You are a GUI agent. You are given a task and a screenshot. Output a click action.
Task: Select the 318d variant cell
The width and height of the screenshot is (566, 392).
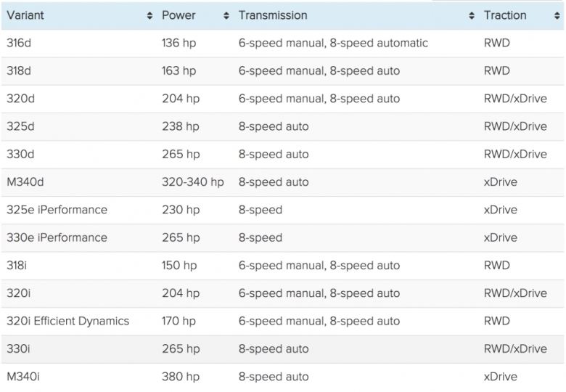(x=19, y=71)
